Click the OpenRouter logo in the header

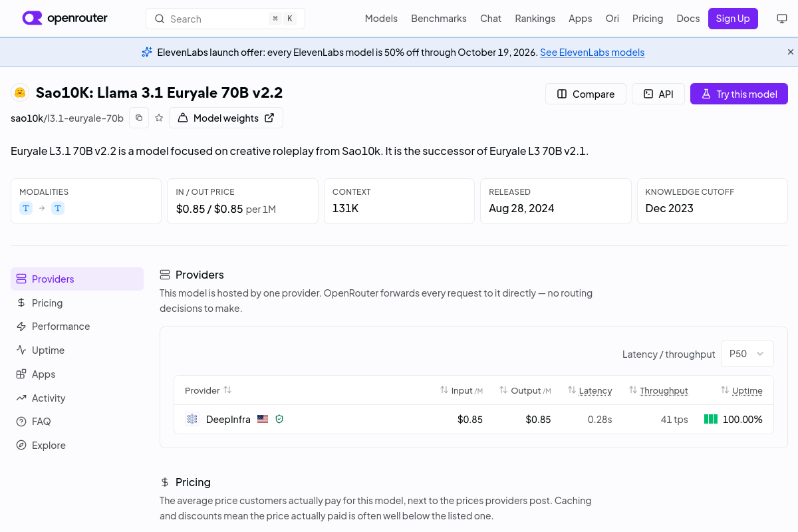pyautogui.click(x=65, y=18)
